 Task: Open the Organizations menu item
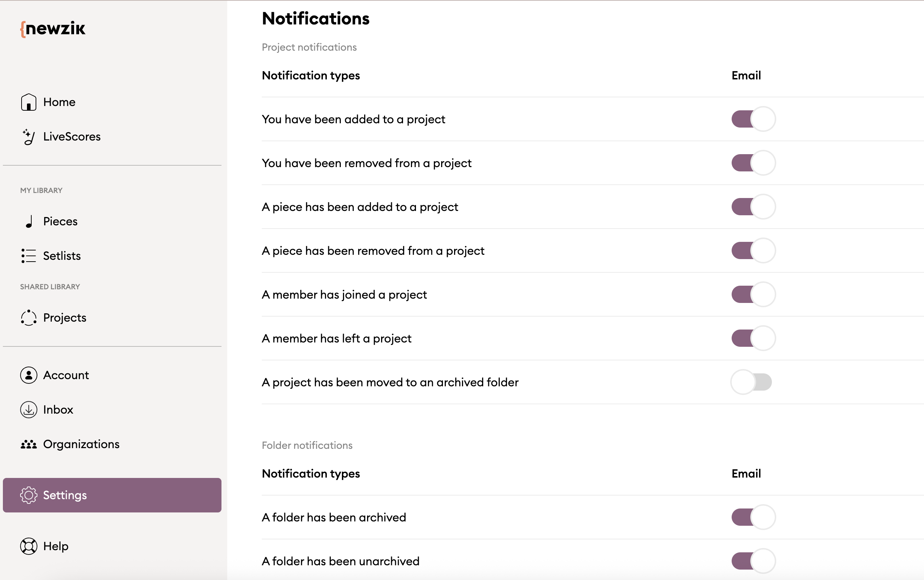81,444
